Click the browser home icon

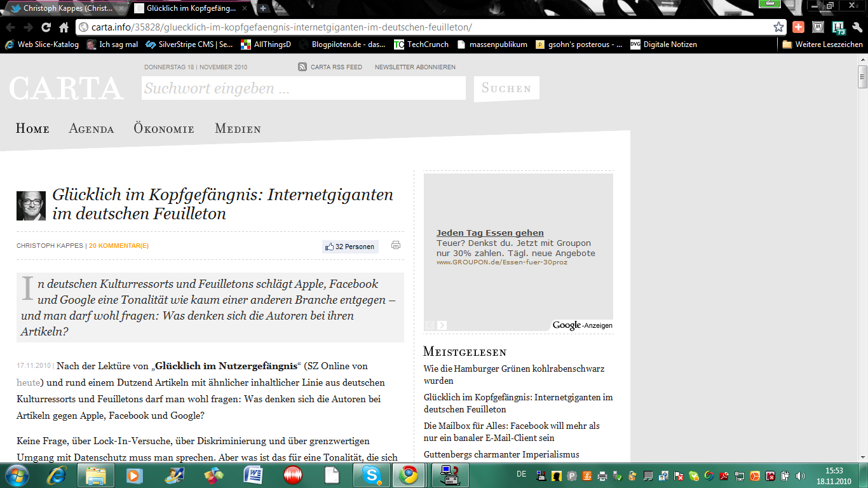pyautogui.click(x=64, y=27)
